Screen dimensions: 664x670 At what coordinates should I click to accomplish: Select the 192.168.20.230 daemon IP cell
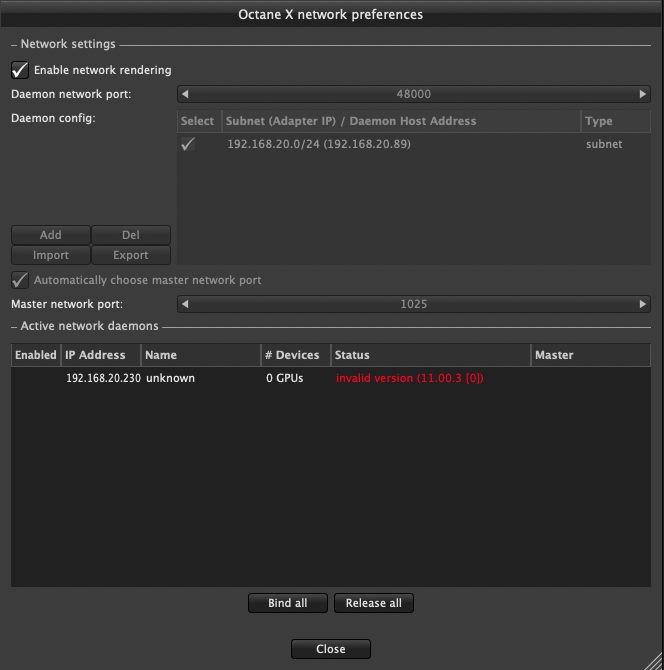103,378
